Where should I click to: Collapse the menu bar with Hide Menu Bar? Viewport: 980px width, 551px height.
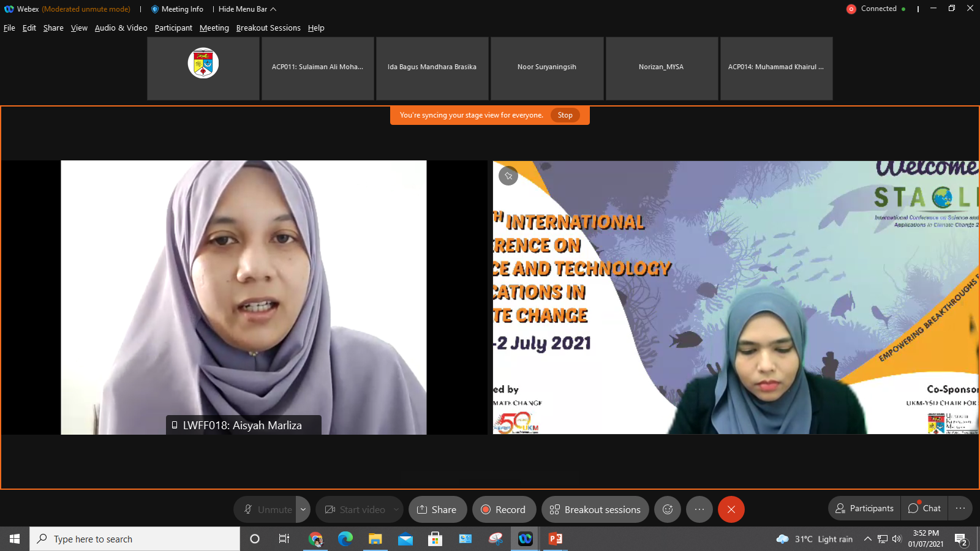click(x=247, y=9)
